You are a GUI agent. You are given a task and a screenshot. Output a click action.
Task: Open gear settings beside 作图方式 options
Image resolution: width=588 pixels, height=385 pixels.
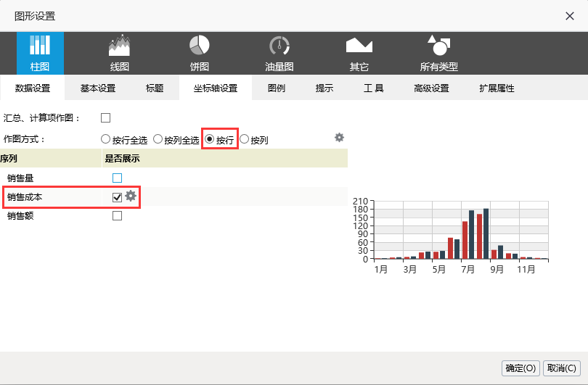point(339,138)
